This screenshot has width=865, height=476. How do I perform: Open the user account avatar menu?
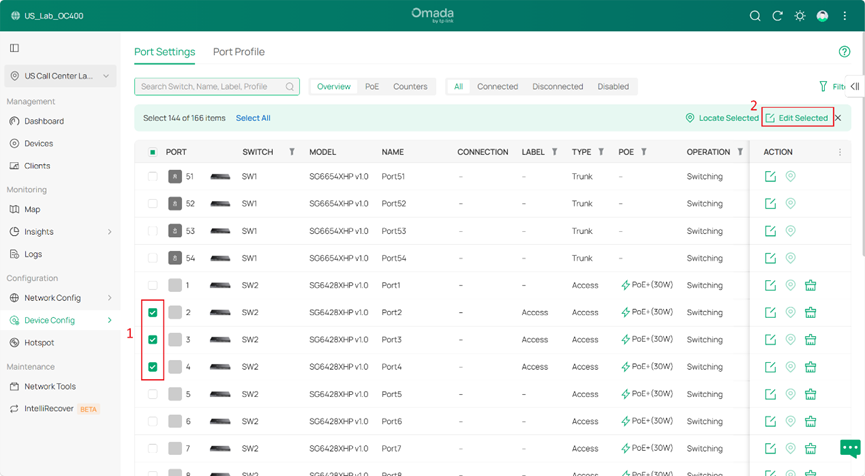(x=822, y=16)
